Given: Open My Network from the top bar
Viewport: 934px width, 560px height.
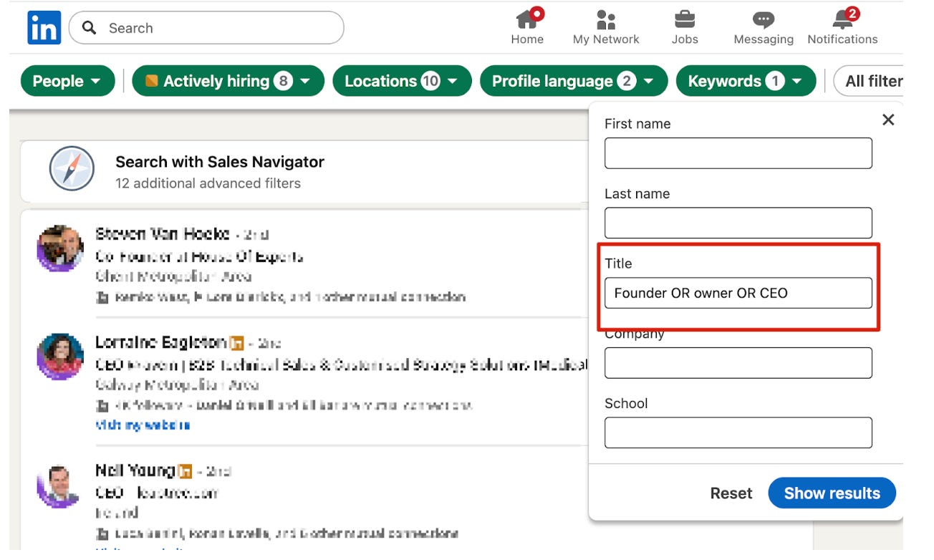Looking at the screenshot, I should [x=606, y=27].
